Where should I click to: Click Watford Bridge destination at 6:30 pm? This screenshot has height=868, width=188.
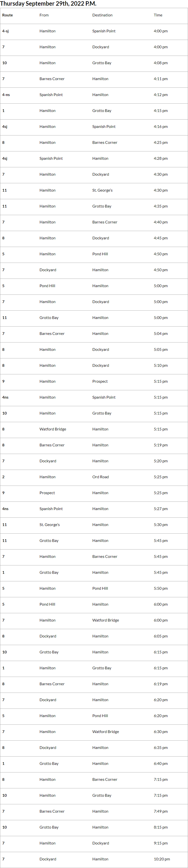point(106,732)
